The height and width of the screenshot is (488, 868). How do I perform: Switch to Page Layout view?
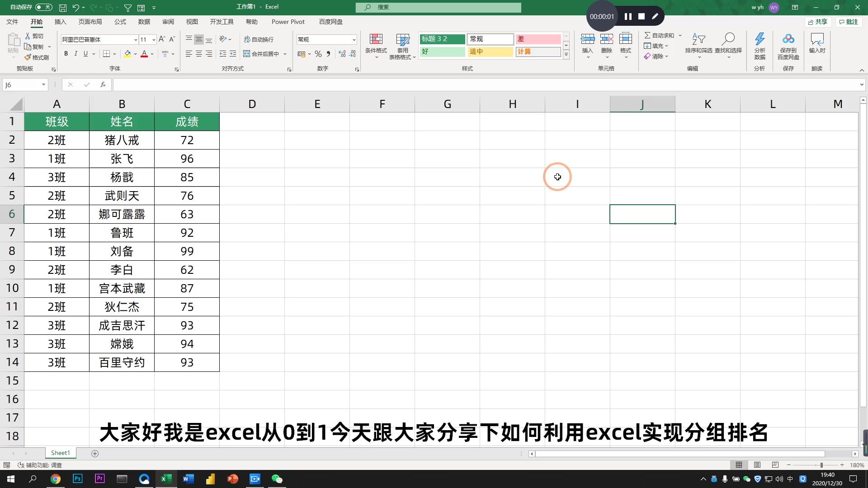tap(757, 465)
